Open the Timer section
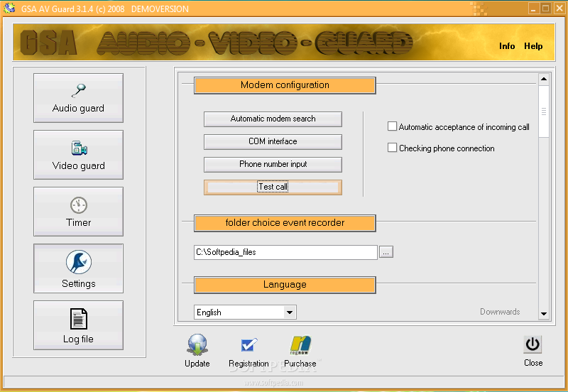The width and height of the screenshot is (568, 392). tap(78, 212)
